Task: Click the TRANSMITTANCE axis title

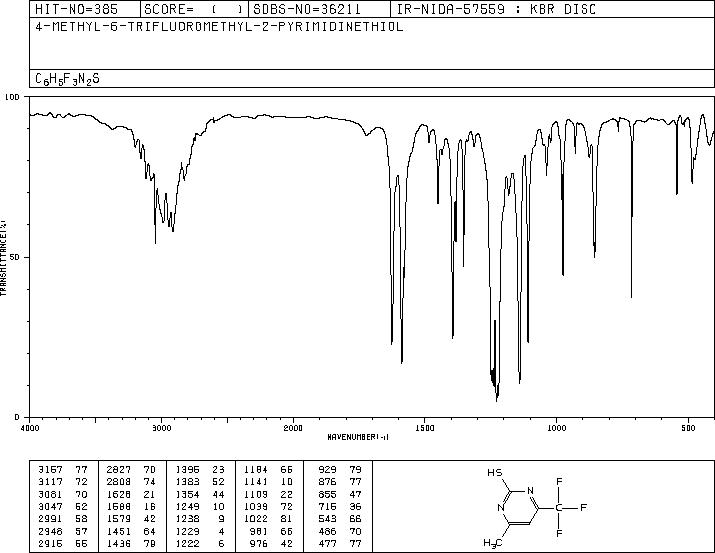Action: pos(5,256)
